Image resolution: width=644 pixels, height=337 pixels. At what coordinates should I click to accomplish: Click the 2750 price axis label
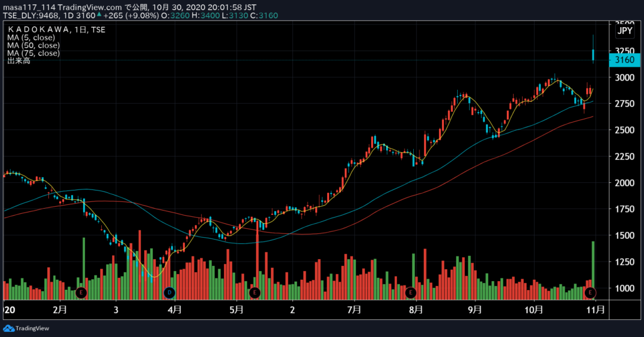point(625,104)
